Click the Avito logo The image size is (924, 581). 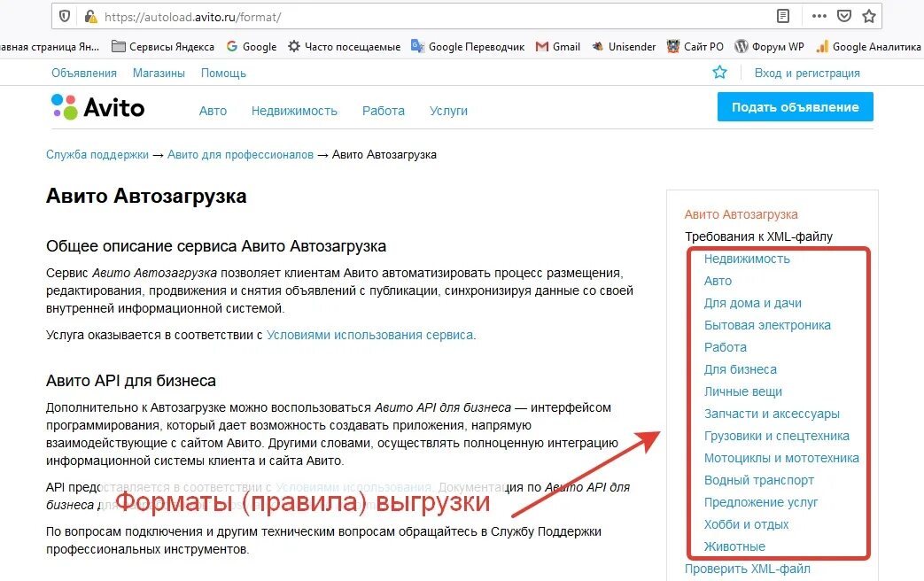click(x=97, y=107)
